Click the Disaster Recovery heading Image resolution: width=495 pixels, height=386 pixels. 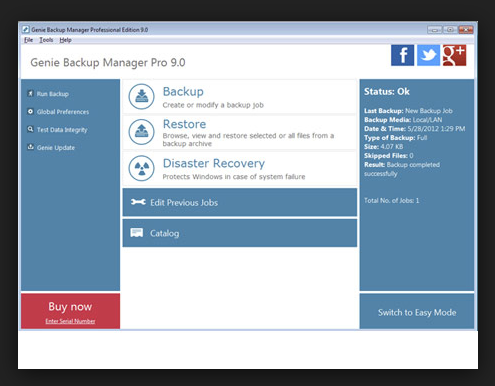click(214, 163)
